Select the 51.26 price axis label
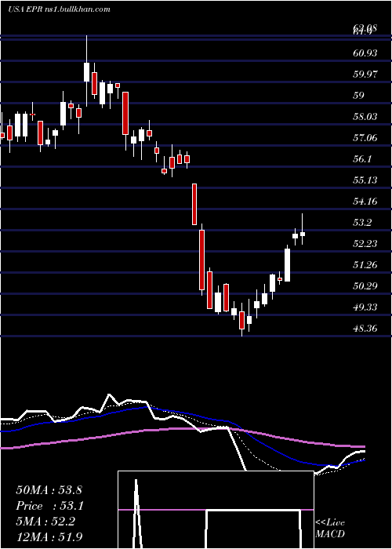 click(x=365, y=265)
